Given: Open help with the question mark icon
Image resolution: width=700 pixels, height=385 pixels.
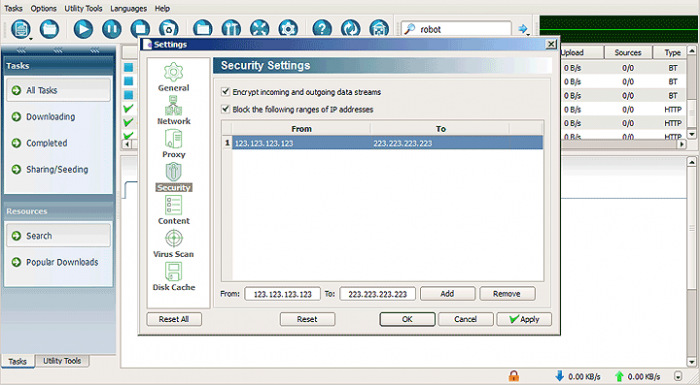Looking at the screenshot, I should click(322, 28).
